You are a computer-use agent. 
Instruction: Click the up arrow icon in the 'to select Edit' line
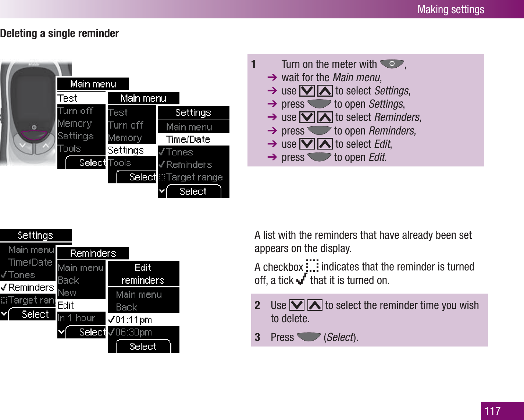coord(325,144)
